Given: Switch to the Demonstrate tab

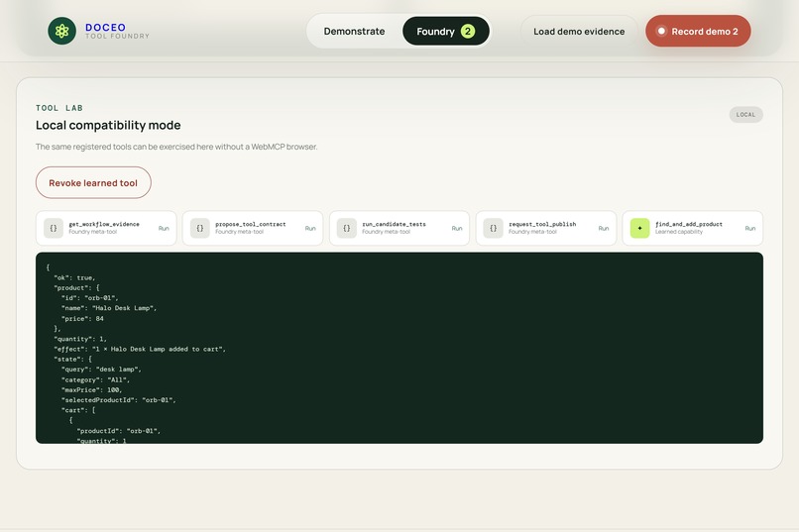Looking at the screenshot, I should 354,31.
